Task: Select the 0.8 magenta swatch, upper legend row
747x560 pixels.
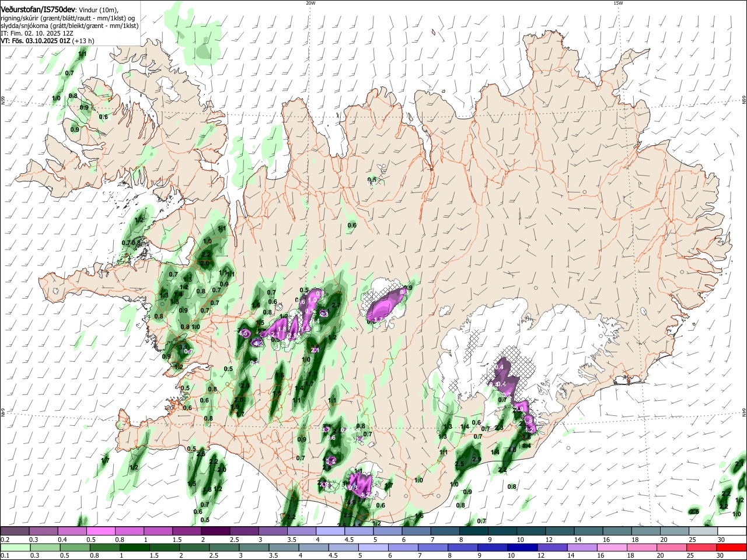Action: pos(129,531)
